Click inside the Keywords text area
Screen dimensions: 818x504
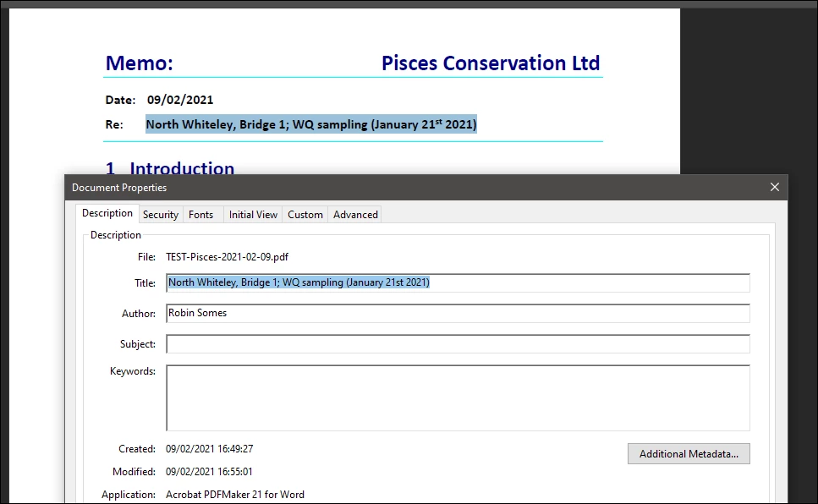pyautogui.click(x=458, y=397)
